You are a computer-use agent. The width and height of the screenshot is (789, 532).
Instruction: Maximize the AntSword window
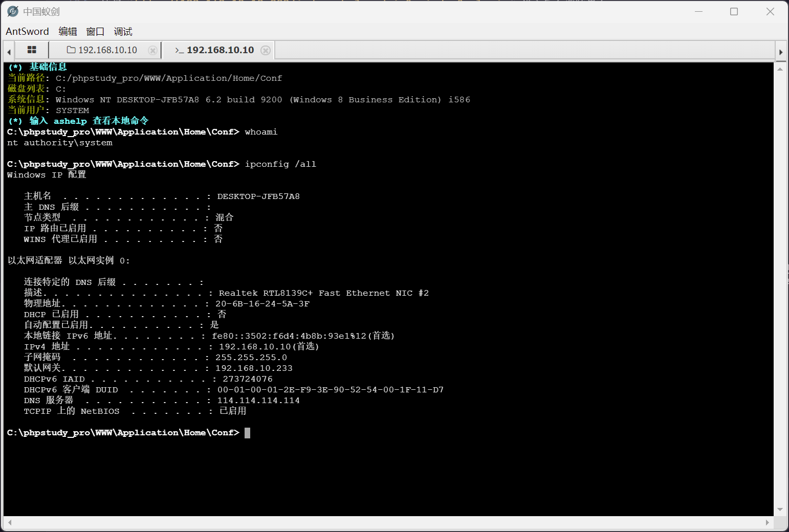734,11
